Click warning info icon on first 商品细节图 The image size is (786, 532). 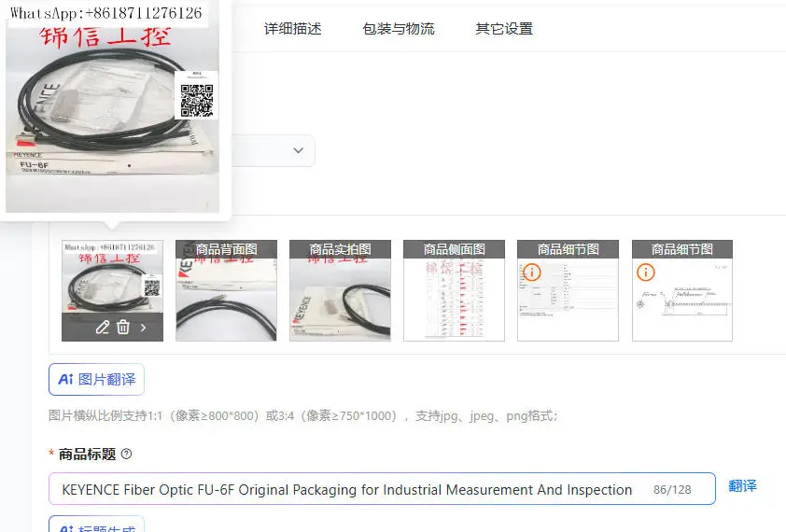pyautogui.click(x=532, y=273)
